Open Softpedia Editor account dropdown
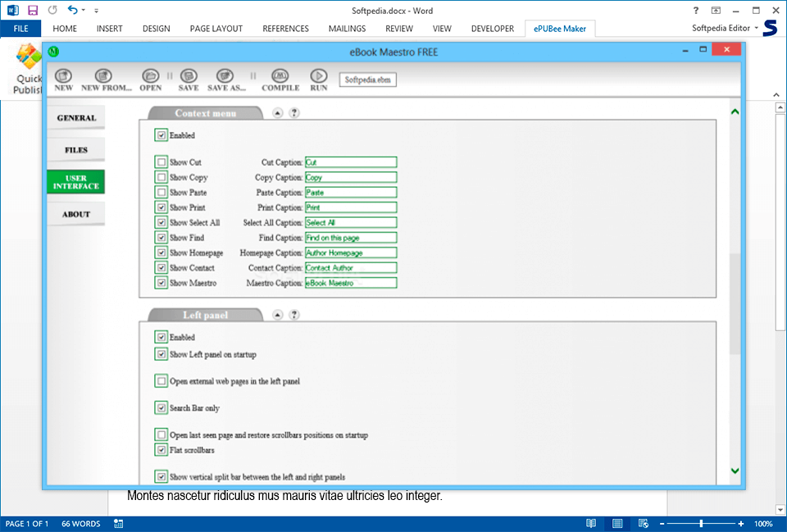Image resolution: width=787 pixels, height=532 pixels. pos(756,28)
